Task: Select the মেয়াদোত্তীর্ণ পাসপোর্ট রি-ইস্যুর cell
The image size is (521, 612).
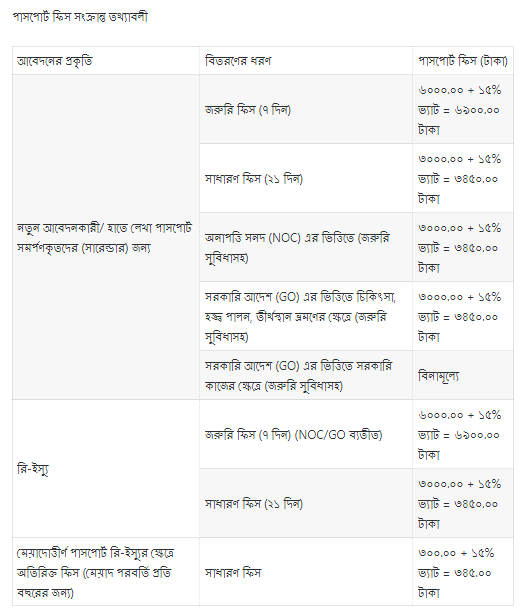Action: tap(106, 572)
